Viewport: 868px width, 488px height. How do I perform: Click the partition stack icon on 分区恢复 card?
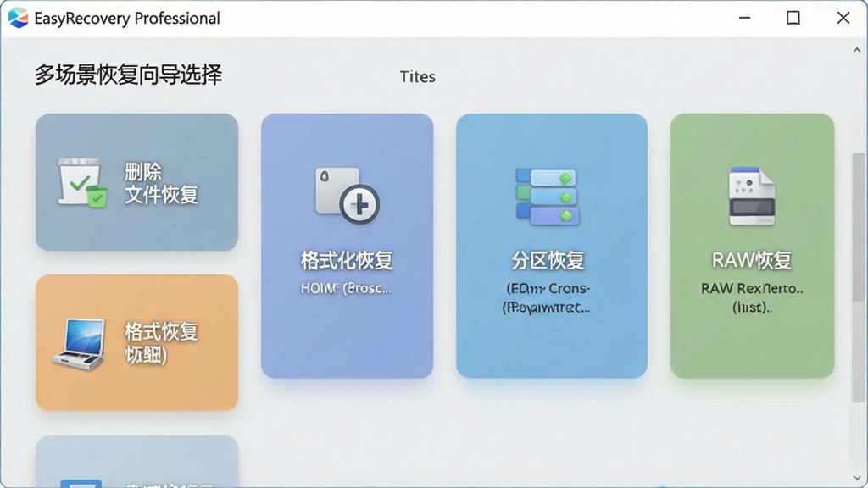click(x=548, y=197)
